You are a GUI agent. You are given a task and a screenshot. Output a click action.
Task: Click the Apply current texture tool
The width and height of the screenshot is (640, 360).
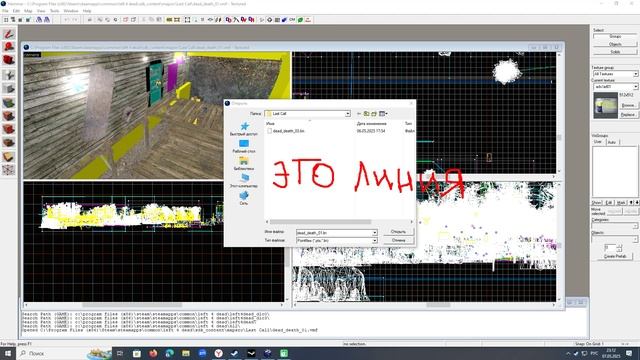(x=9, y=116)
